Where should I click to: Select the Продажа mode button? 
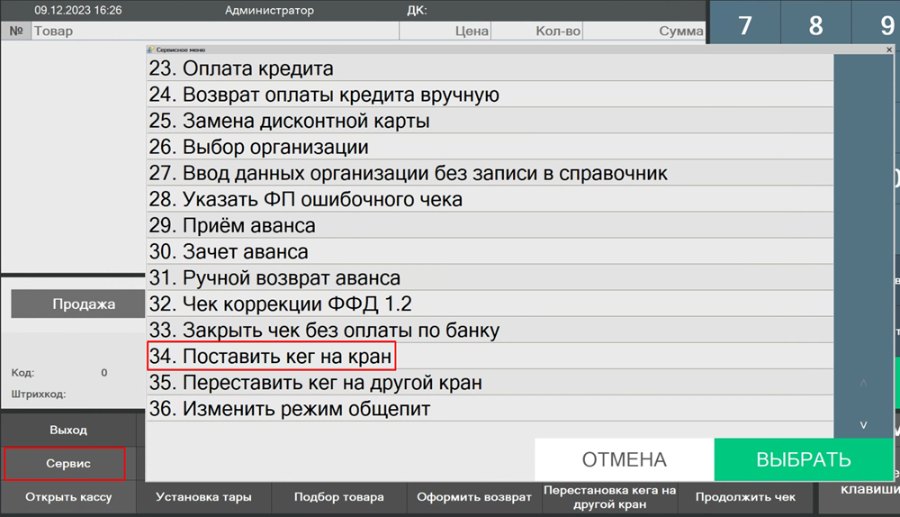point(79,304)
